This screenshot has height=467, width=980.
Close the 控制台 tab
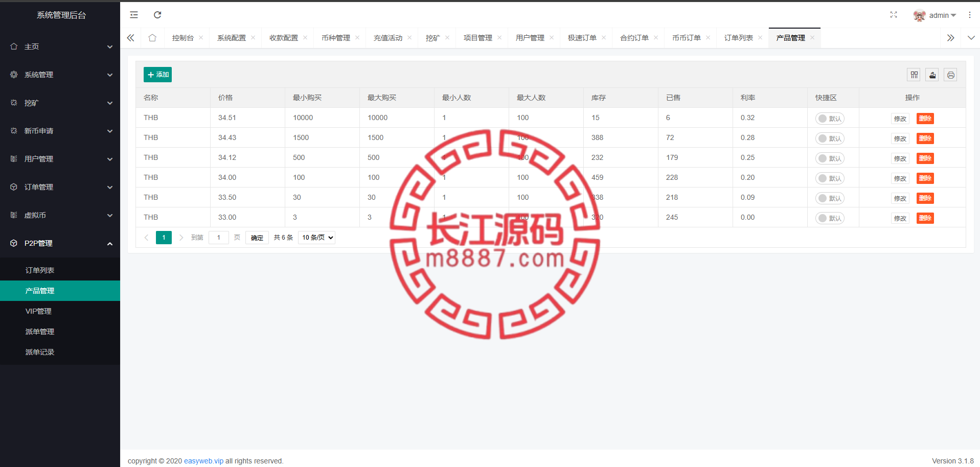coord(201,38)
